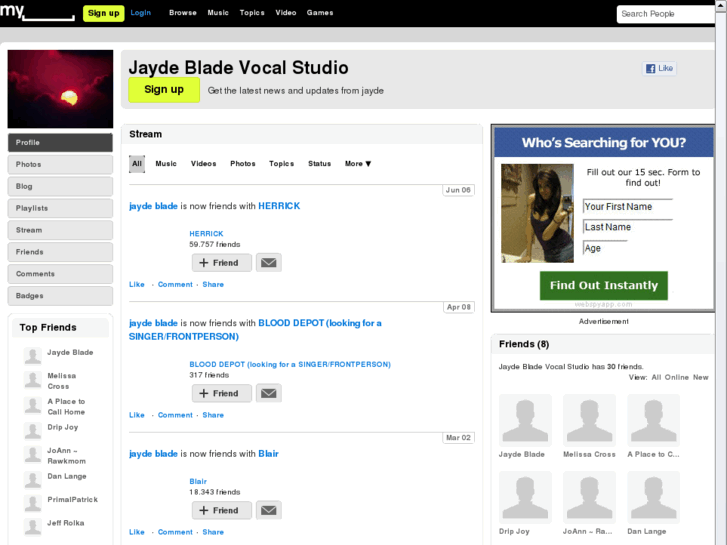Open JoAnn - Ra... thumbnail in Friends panel
Image resolution: width=727 pixels, height=545 pixels.
589,497
